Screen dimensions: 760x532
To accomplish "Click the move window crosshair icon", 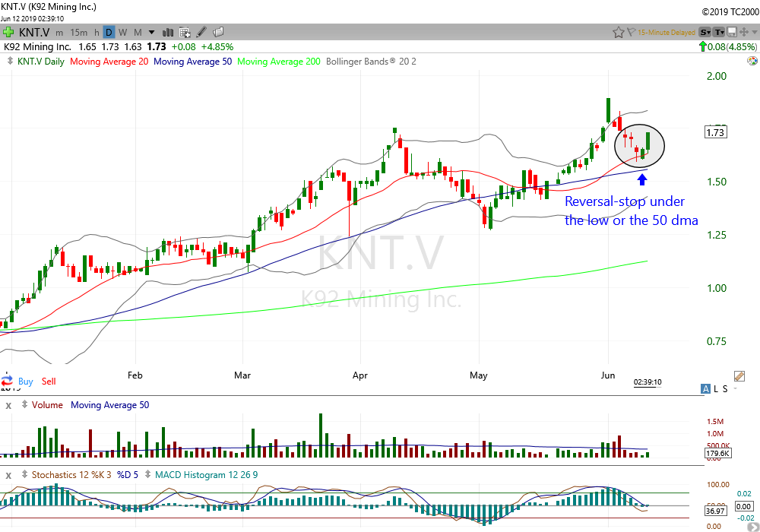I will (x=744, y=33).
